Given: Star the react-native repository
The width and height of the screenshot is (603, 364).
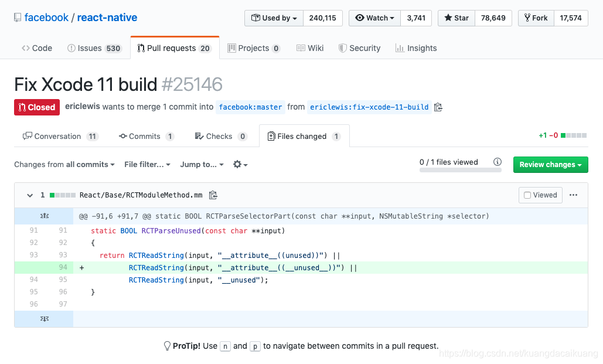Looking at the screenshot, I should point(456,18).
